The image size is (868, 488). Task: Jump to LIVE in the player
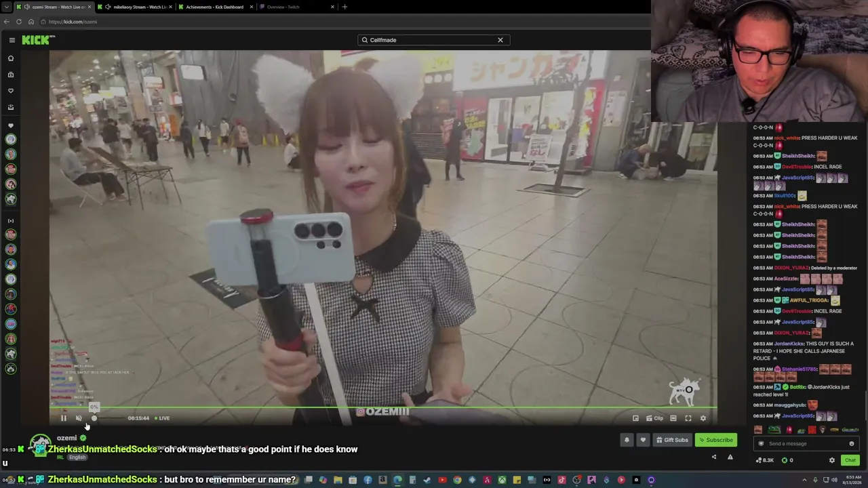click(162, 418)
